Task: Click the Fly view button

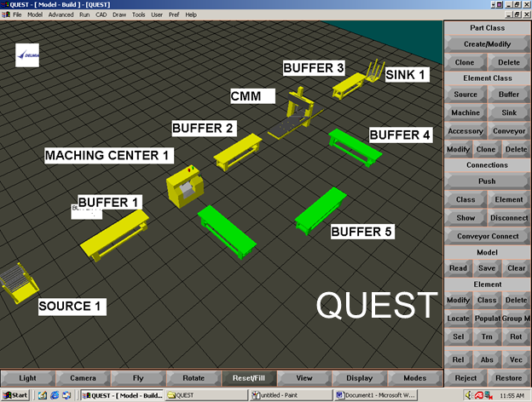Action: point(138,378)
